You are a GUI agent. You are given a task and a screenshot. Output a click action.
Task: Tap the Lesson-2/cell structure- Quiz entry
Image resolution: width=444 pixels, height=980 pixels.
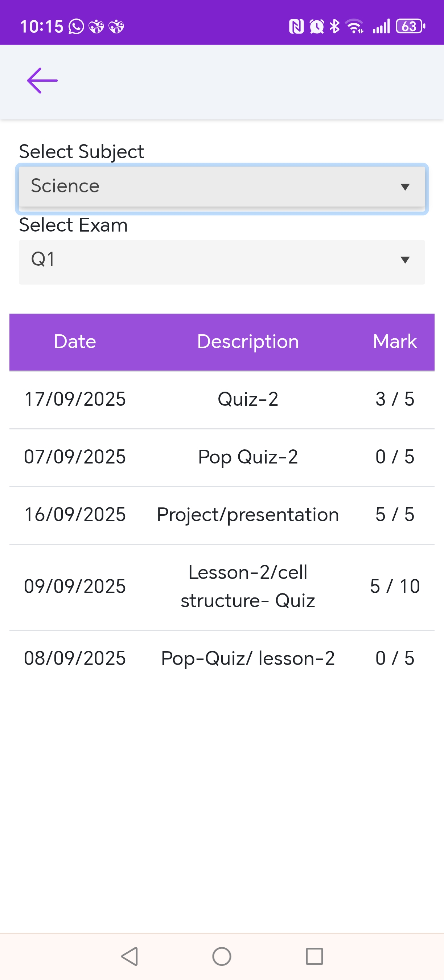[248, 586]
